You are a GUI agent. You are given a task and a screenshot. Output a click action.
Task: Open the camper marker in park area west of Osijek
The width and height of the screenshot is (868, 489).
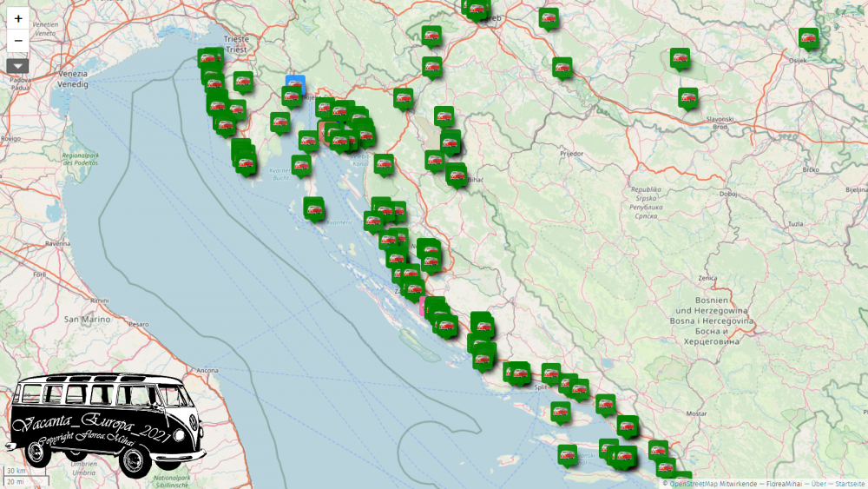[x=680, y=59]
